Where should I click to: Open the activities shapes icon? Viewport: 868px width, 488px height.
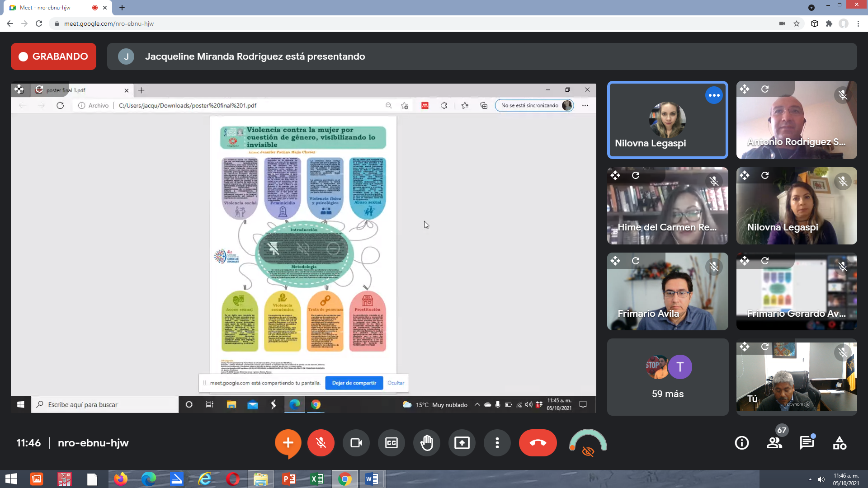click(840, 443)
